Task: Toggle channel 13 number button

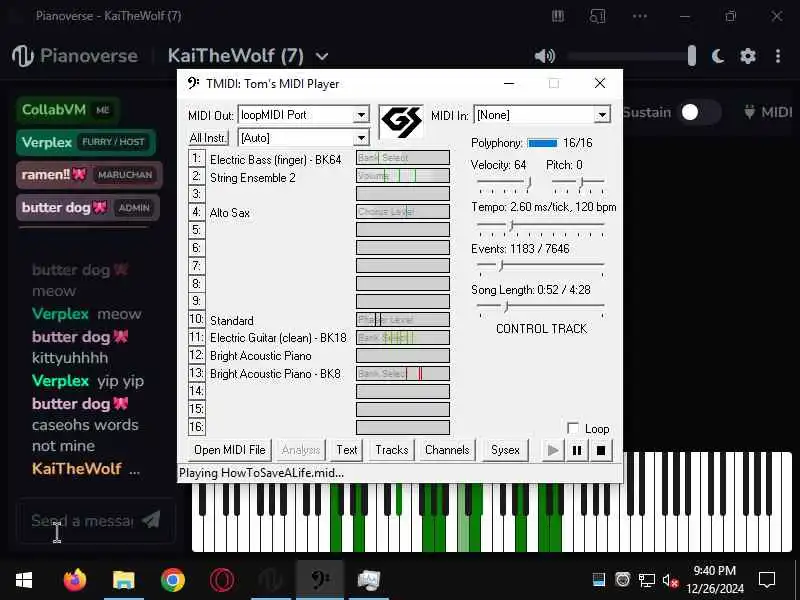Action: [196, 373]
